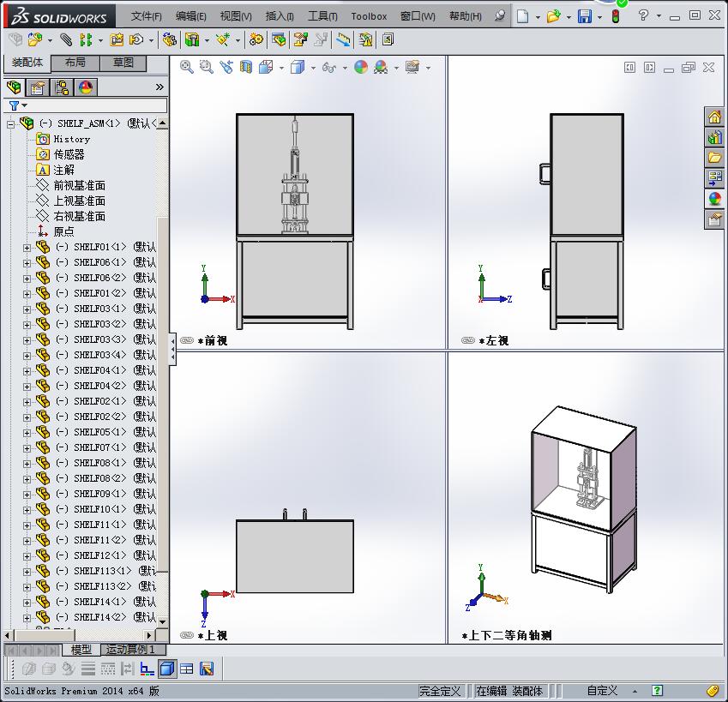
Task: Click the Save floppy disk icon
Action: pyautogui.click(x=585, y=16)
